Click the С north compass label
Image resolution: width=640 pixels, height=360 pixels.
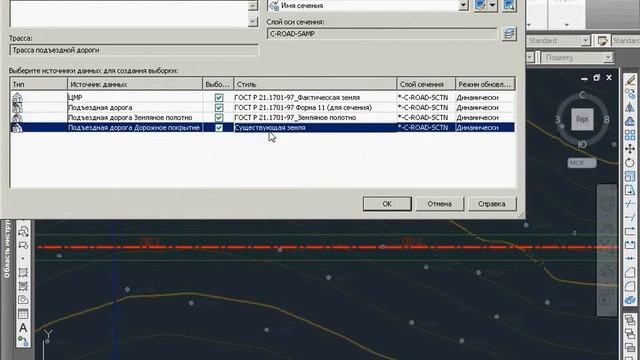582,95
